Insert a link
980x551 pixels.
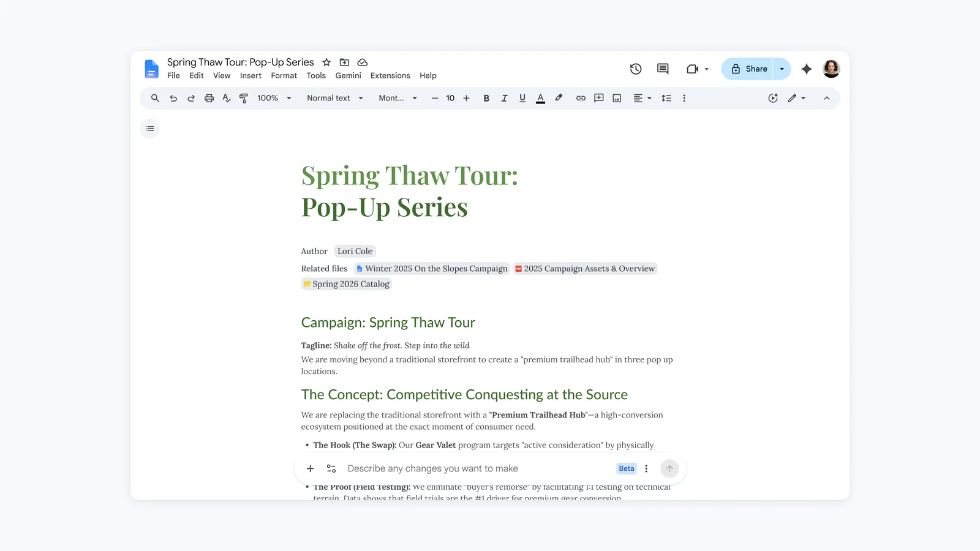coord(581,98)
